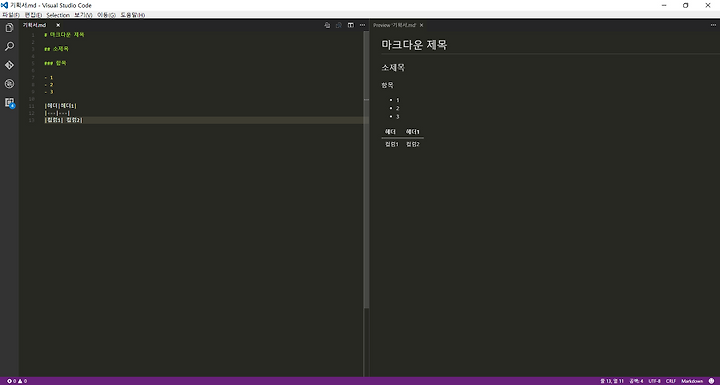Screen dimensions: 720x385
Task: Click the '|---|---|' line in the editor
Action: (x=57, y=113)
